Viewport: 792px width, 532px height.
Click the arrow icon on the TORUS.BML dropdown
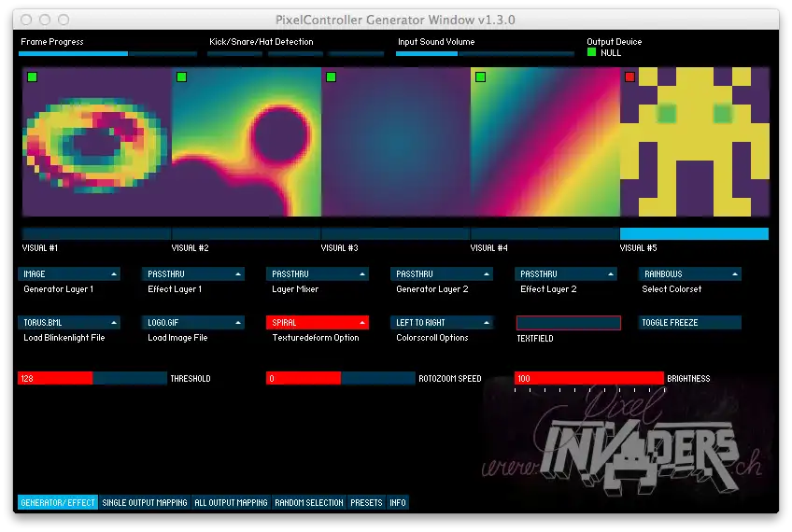[114, 323]
